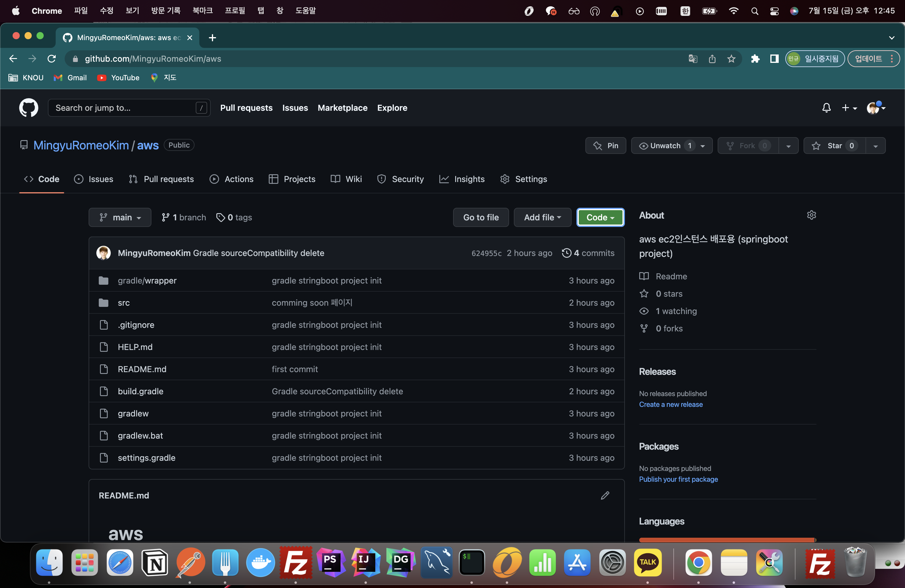Edit README with the pencil icon
The height and width of the screenshot is (588, 905).
coord(605,495)
